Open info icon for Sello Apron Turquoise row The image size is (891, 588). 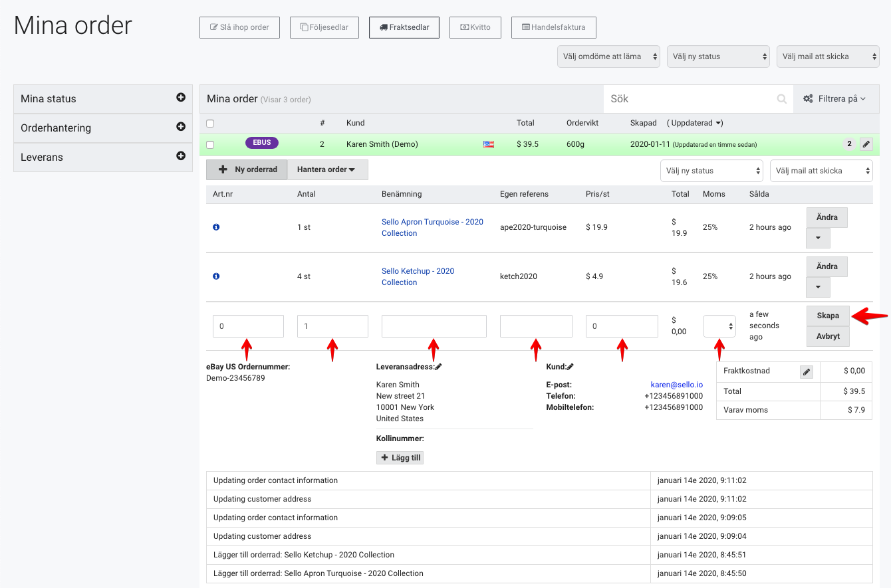click(x=216, y=227)
